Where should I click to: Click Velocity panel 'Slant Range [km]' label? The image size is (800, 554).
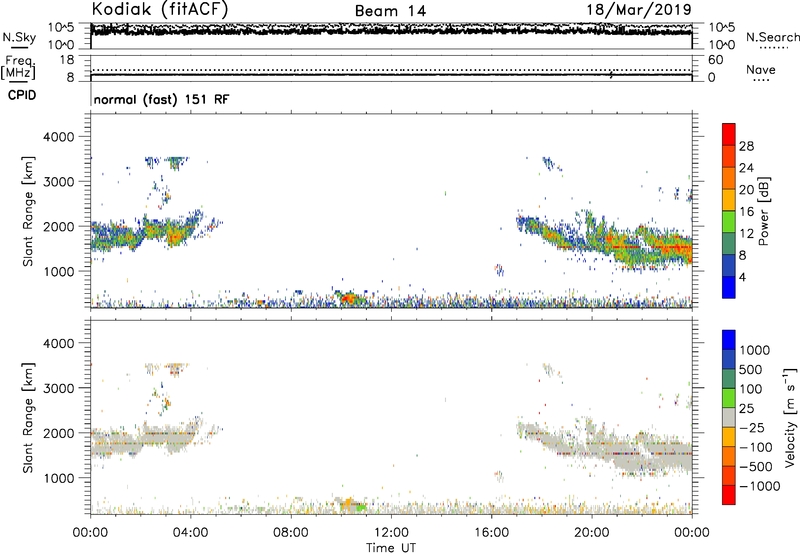[x=28, y=417]
